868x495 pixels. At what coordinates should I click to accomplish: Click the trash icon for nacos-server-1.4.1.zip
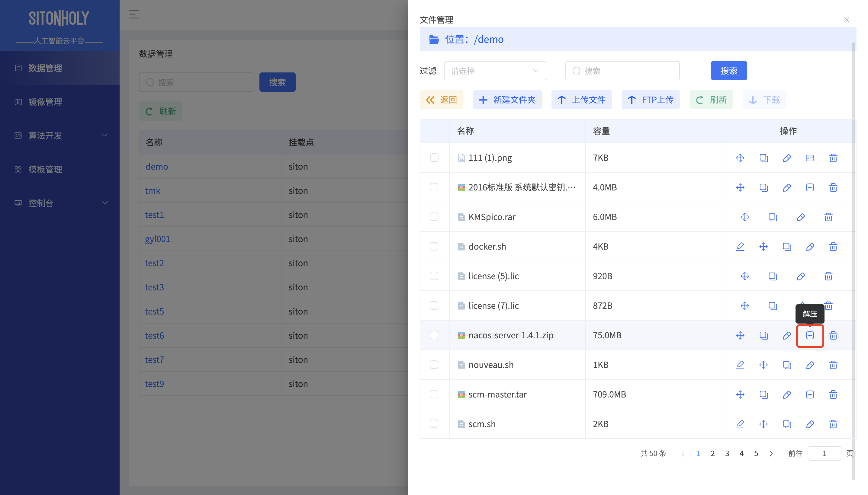833,335
